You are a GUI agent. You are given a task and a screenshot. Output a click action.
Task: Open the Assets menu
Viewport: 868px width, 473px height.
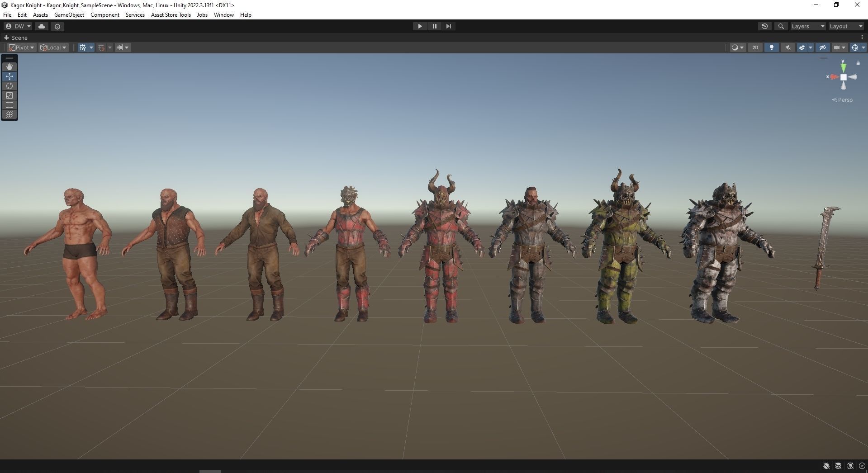(x=40, y=15)
